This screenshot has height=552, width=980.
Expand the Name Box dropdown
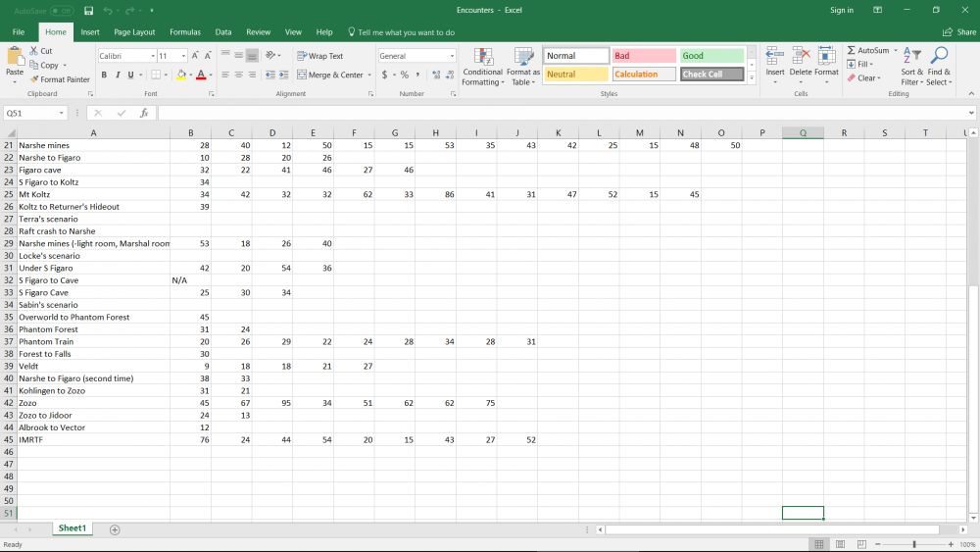point(61,113)
